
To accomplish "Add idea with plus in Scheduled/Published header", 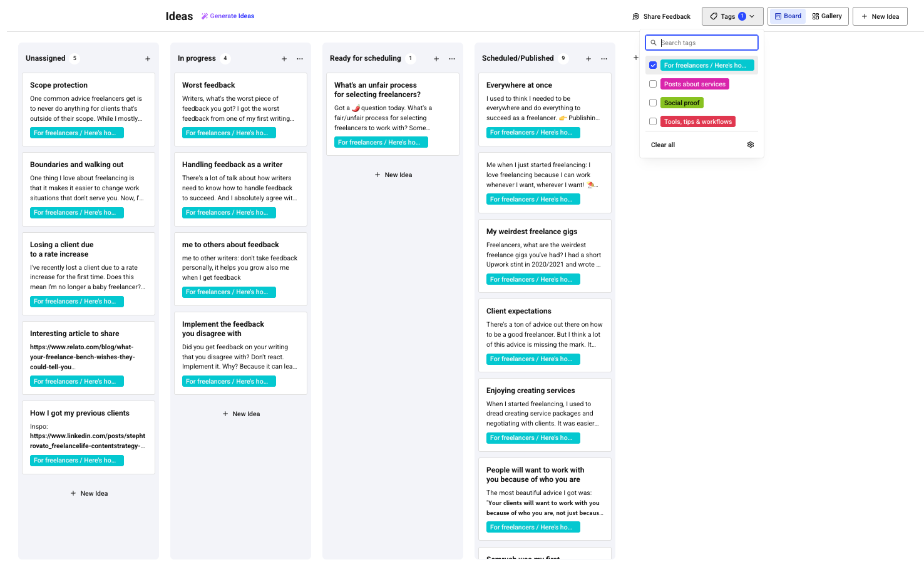I will click(588, 59).
